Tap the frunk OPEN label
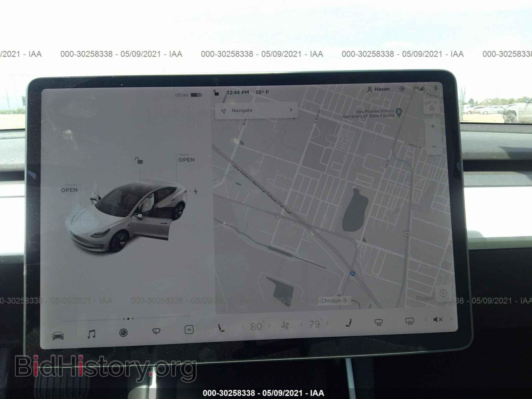The image size is (532, 399). click(69, 190)
